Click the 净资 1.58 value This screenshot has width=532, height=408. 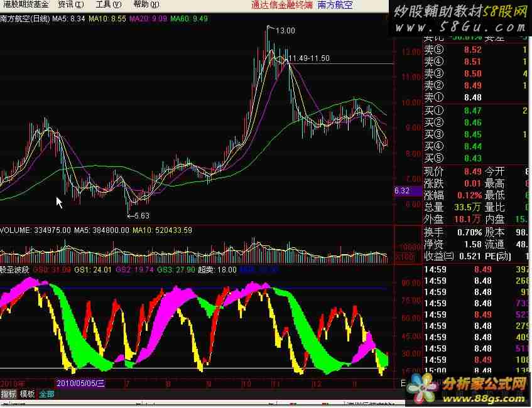(472, 244)
